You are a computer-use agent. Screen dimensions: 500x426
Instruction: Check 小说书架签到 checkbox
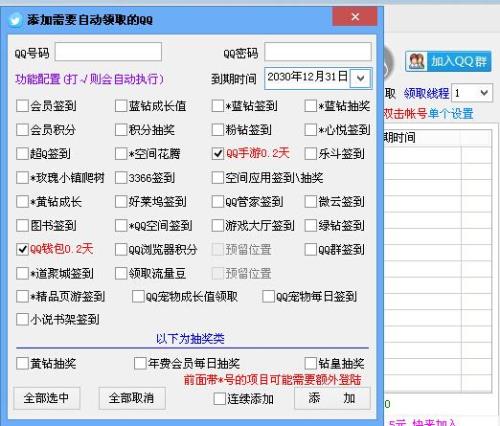pyautogui.click(x=22, y=319)
